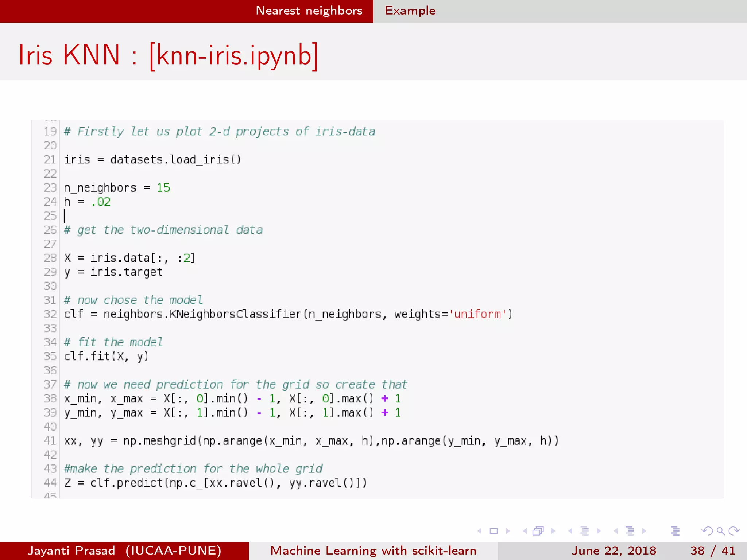
Task: Click line number 32 in the code gutter
Action: pos(50,314)
